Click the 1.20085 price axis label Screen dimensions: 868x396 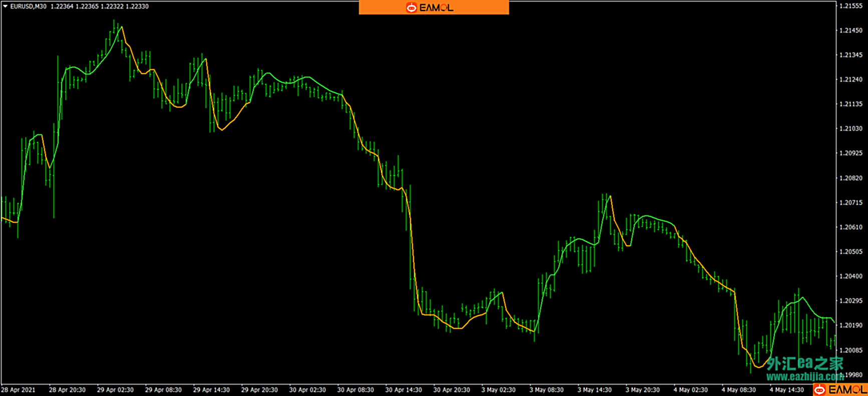850,350
